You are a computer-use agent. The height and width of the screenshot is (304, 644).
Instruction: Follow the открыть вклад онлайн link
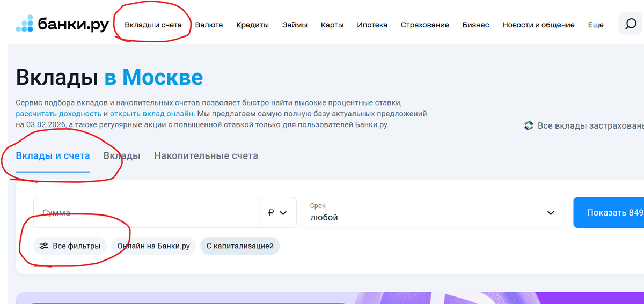[x=151, y=114]
